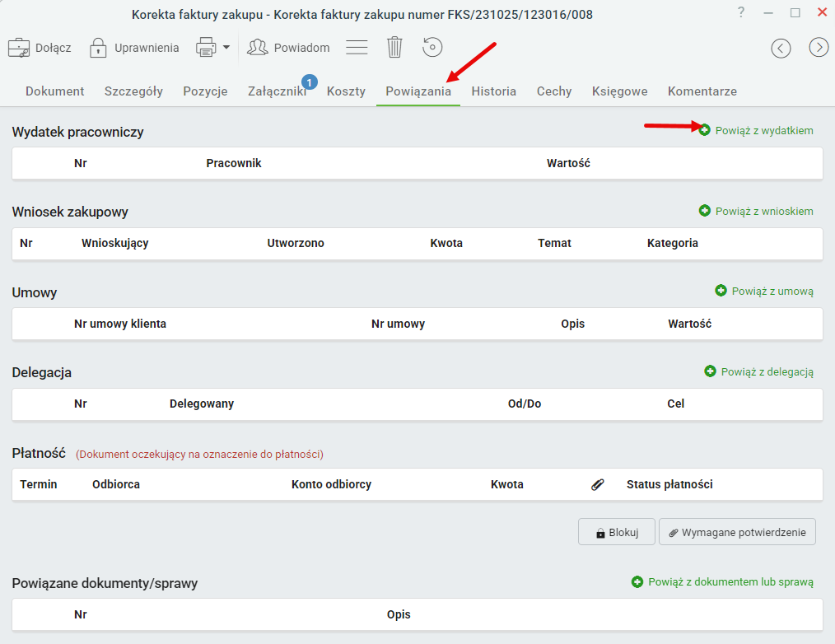Image resolution: width=835 pixels, height=644 pixels.
Task: Click Nr umowy klienta column header
Action: pyautogui.click(x=120, y=324)
